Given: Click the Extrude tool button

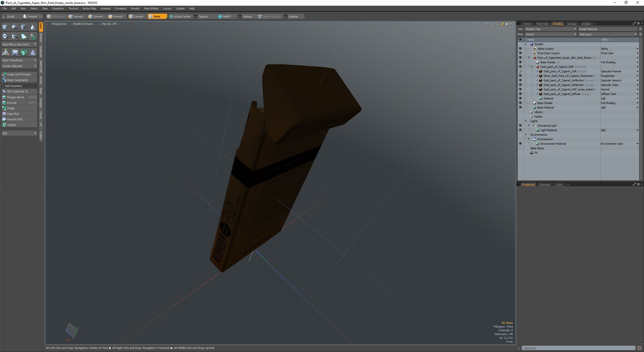Looking at the screenshot, I should click(x=19, y=103).
